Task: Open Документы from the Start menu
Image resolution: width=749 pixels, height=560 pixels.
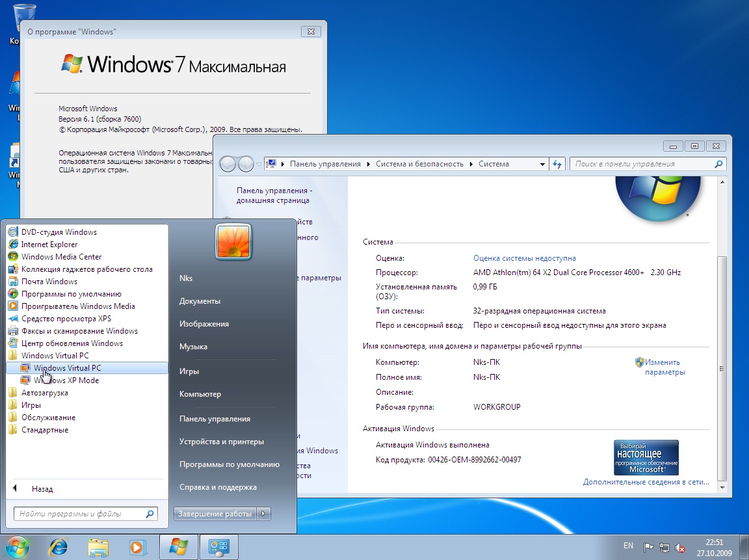Action: click(x=200, y=302)
